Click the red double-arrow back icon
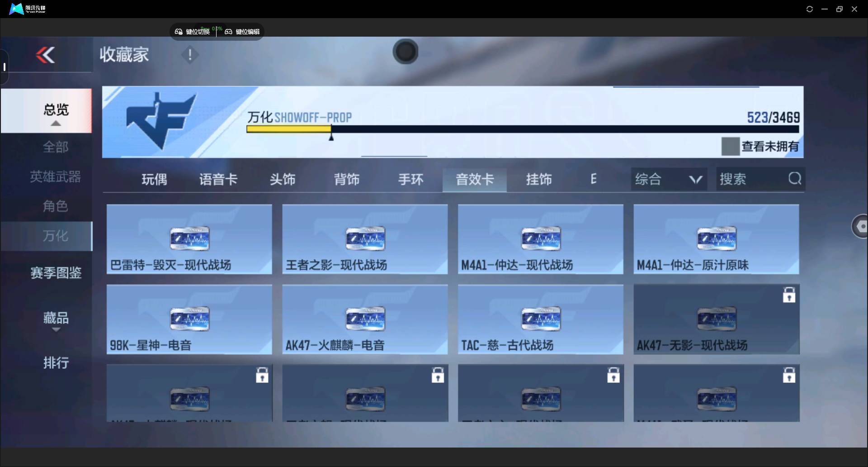868x467 pixels. click(x=46, y=55)
